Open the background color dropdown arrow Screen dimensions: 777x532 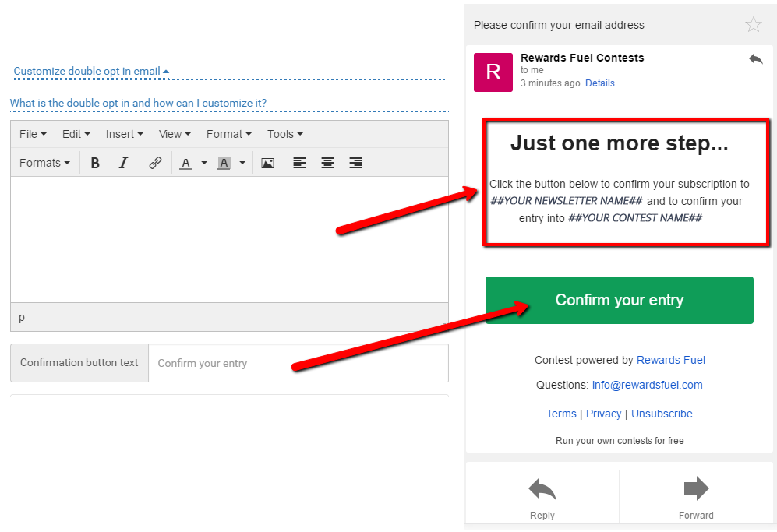[x=242, y=163]
